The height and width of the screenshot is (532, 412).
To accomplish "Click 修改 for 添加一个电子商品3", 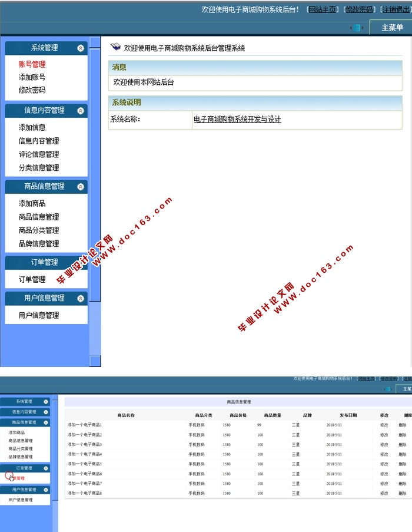I will (384, 444).
